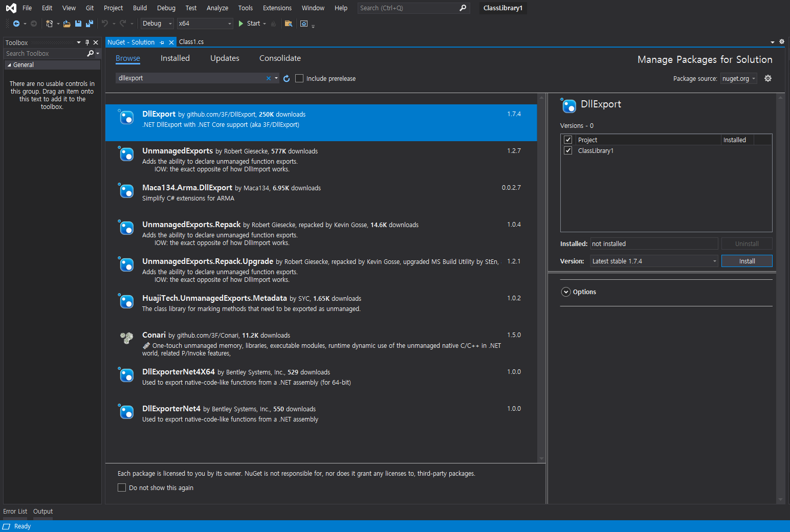Switch to the Installed tab
Viewport: 790px width, 532px height.
coord(175,58)
